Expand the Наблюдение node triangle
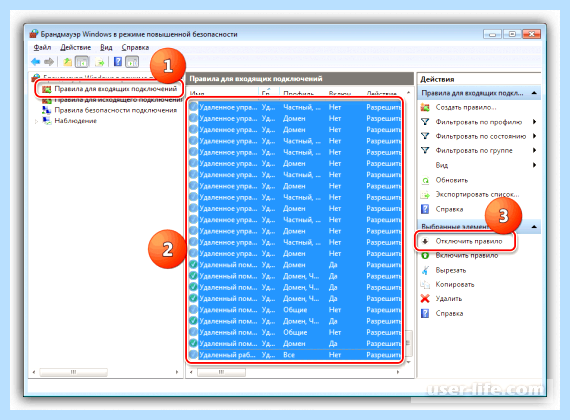Image resolution: width=570 pixels, height=420 pixels. click(x=36, y=121)
